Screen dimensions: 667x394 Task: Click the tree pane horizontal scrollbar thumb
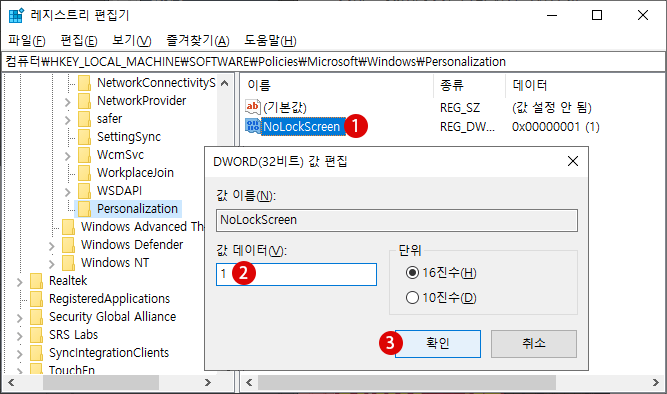pos(101,383)
